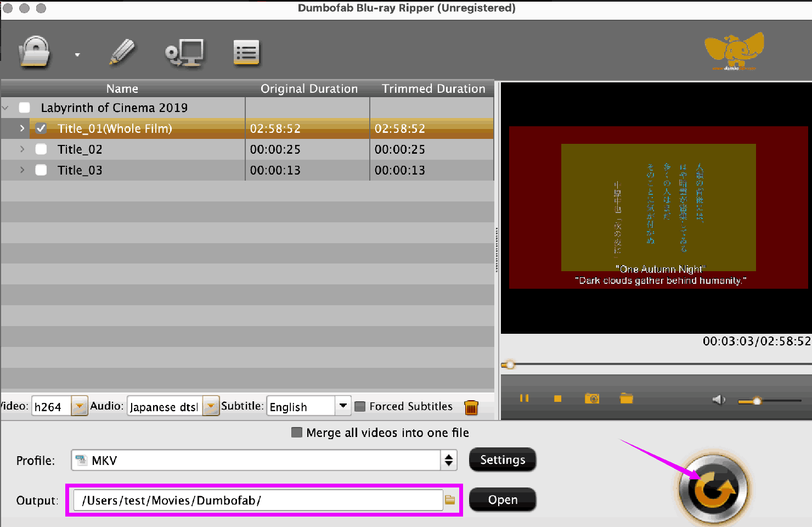Open the task list icon
This screenshot has width=812, height=527.
pyautogui.click(x=246, y=53)
